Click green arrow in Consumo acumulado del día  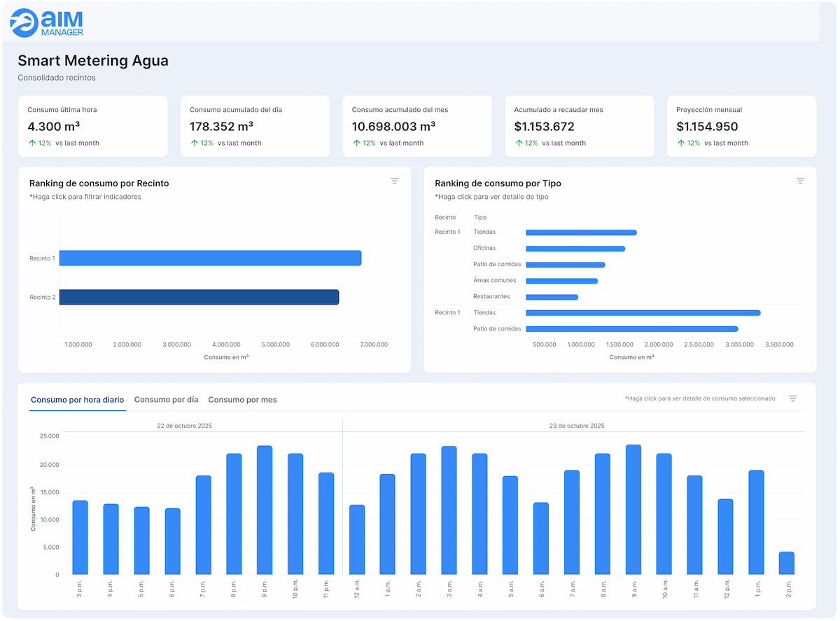pyautogui.click(x=195, y=143)
